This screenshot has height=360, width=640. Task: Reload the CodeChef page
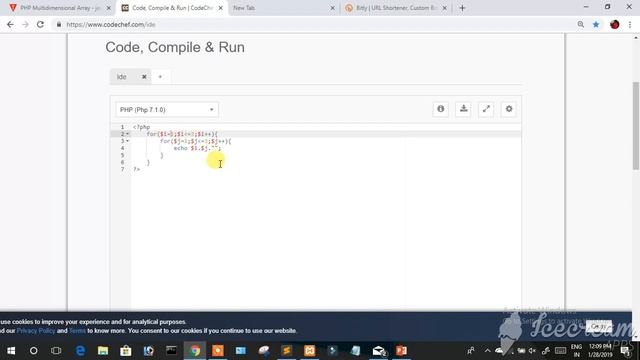40,24
